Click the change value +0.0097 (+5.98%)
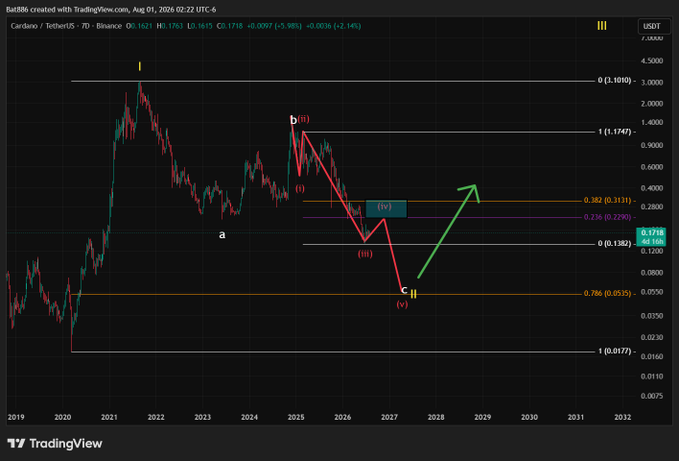 point(274,26)
